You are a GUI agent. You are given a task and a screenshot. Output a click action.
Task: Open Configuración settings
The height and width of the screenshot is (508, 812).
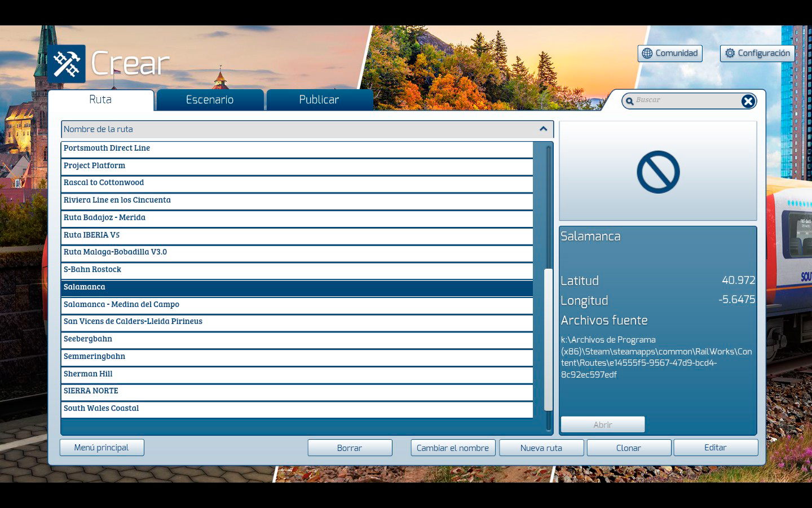[757, 54]
